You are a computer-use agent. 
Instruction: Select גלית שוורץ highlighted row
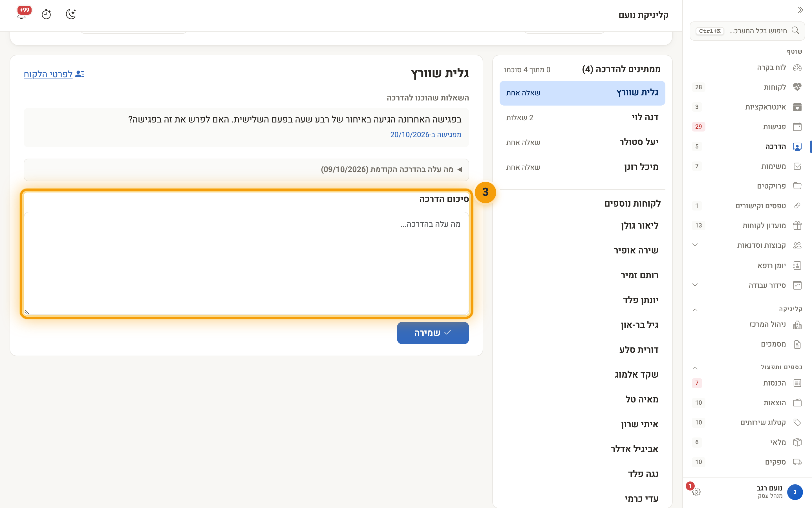582,93
